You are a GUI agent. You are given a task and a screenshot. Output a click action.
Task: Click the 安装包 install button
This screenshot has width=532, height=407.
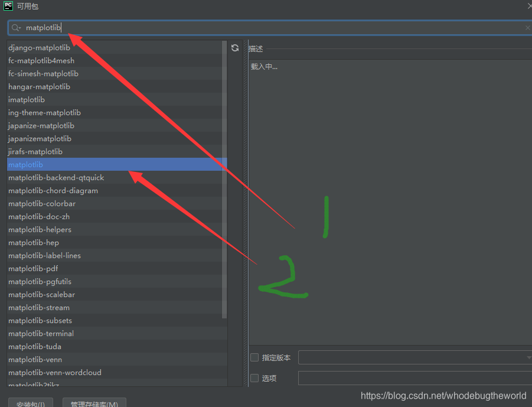(x=31, y=403)
